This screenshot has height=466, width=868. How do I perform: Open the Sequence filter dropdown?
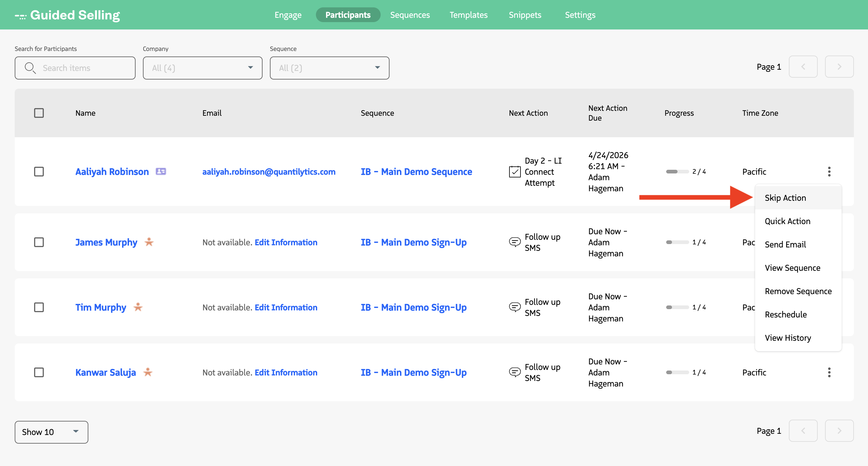click(x=329, y=68)
